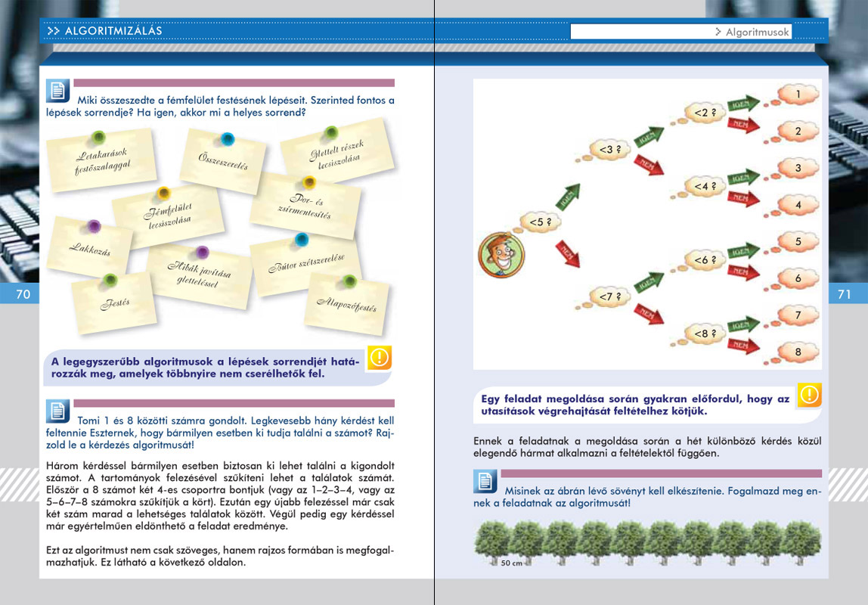The image size is (868, 605).
Task: Click the result cloud numbered 6
Action: [797, 279]
